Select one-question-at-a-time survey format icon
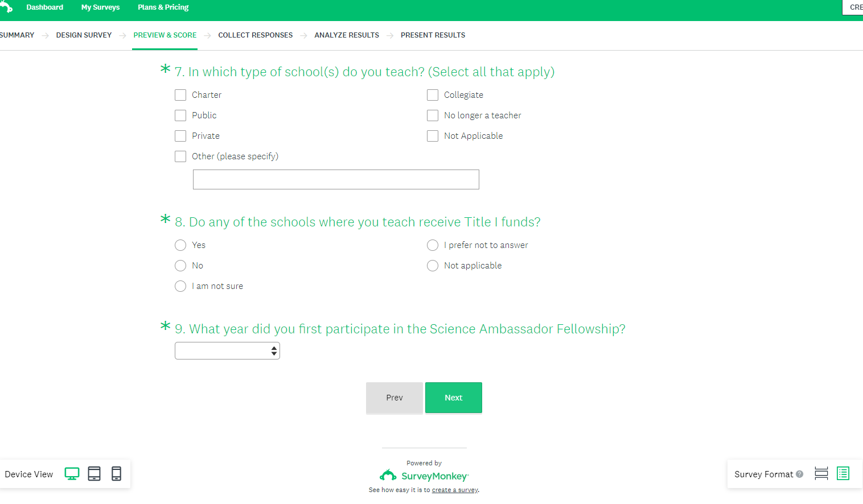 pos(821,474)
